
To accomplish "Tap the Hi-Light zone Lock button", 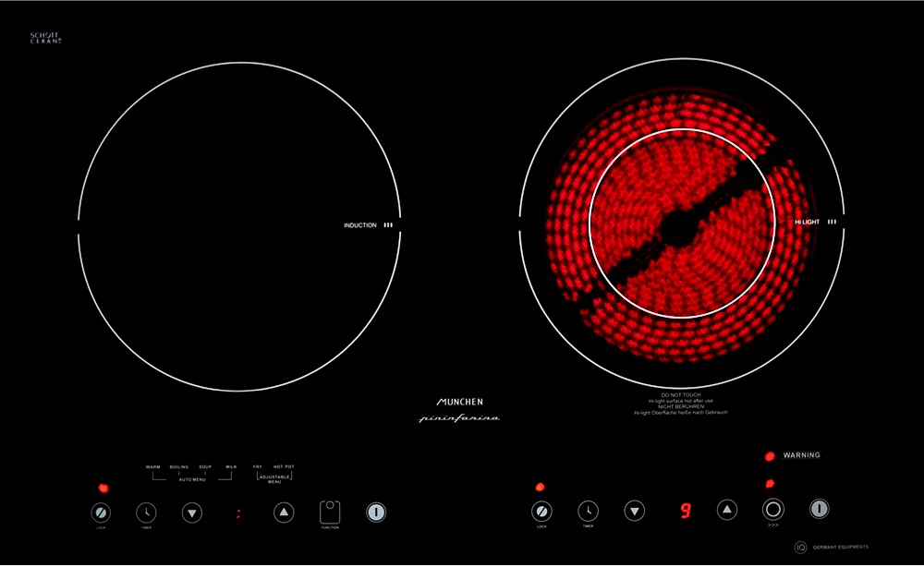I will point(541,511).
